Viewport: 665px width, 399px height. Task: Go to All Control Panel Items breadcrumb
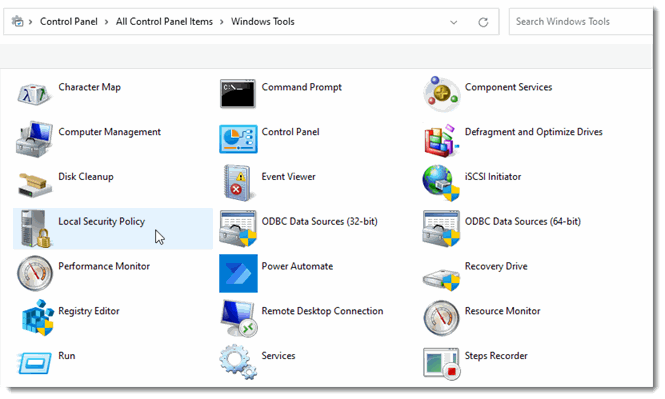click(164, 21)
